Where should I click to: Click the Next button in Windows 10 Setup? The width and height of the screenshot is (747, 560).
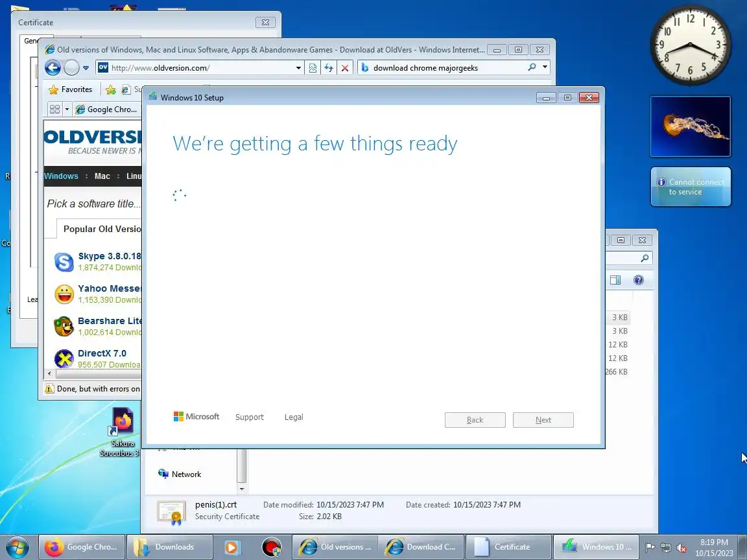coord(543,419)
